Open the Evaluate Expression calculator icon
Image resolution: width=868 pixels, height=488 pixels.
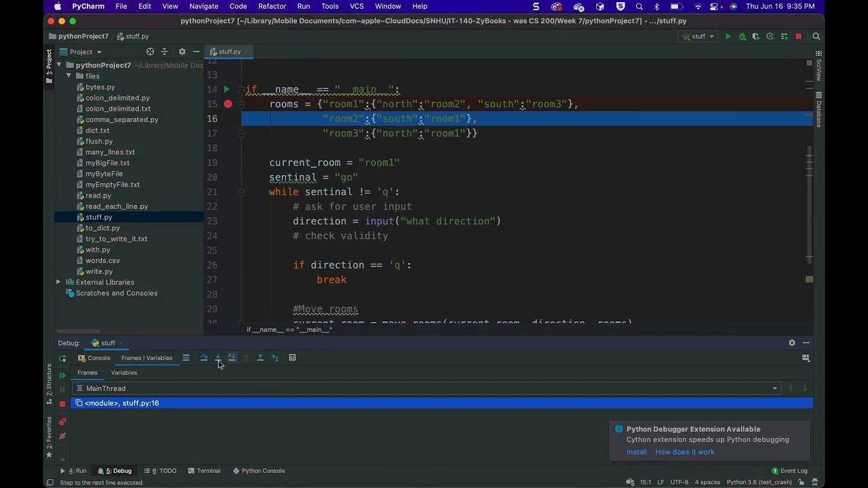pos(292,358)
